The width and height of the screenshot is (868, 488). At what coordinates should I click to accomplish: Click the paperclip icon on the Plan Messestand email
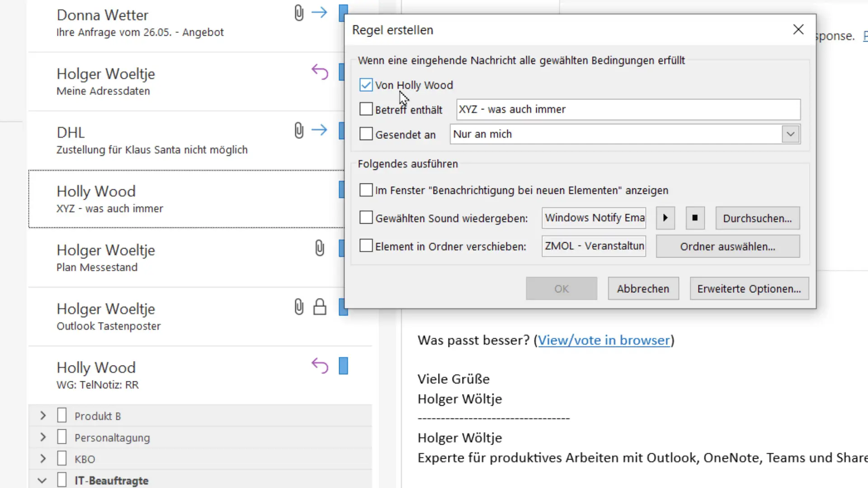[320, 248]
